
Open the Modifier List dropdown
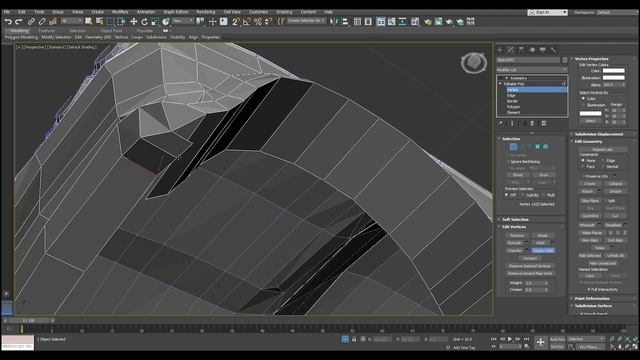532,70
